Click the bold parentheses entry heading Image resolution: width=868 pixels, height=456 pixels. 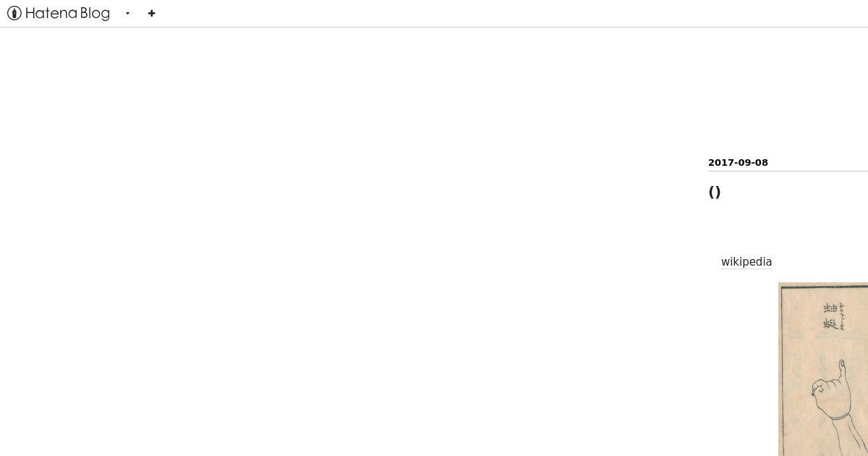[x=715, y=192]
